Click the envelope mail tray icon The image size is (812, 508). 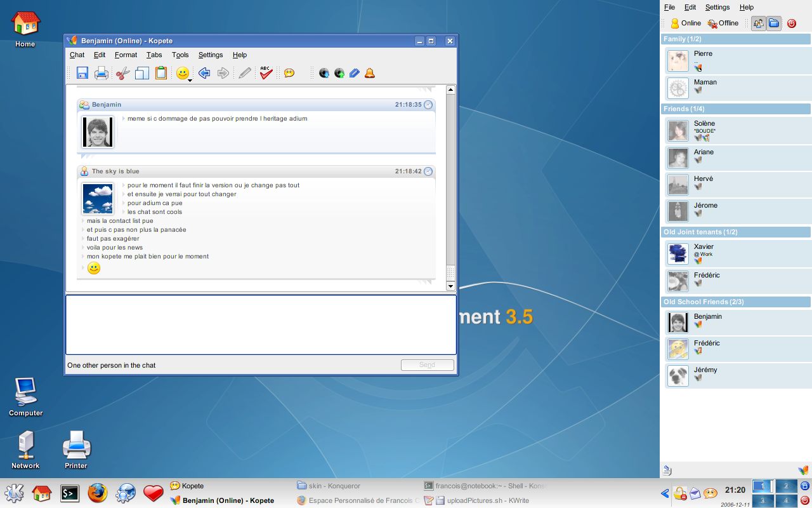point(695,493)
